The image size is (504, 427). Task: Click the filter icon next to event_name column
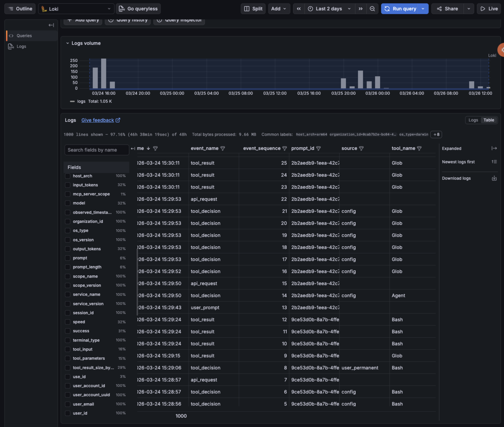click(223, 149)
